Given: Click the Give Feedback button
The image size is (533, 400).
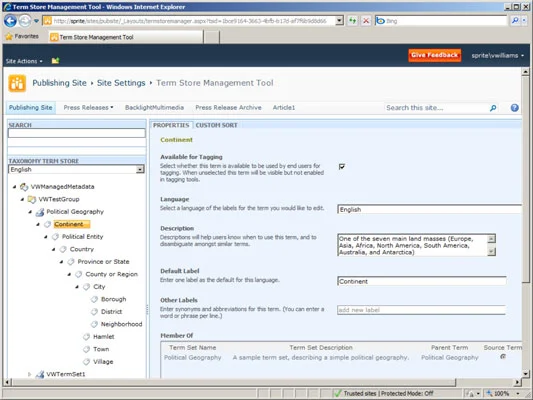Looking at the screenshot, I should click(x=434, y=55).
